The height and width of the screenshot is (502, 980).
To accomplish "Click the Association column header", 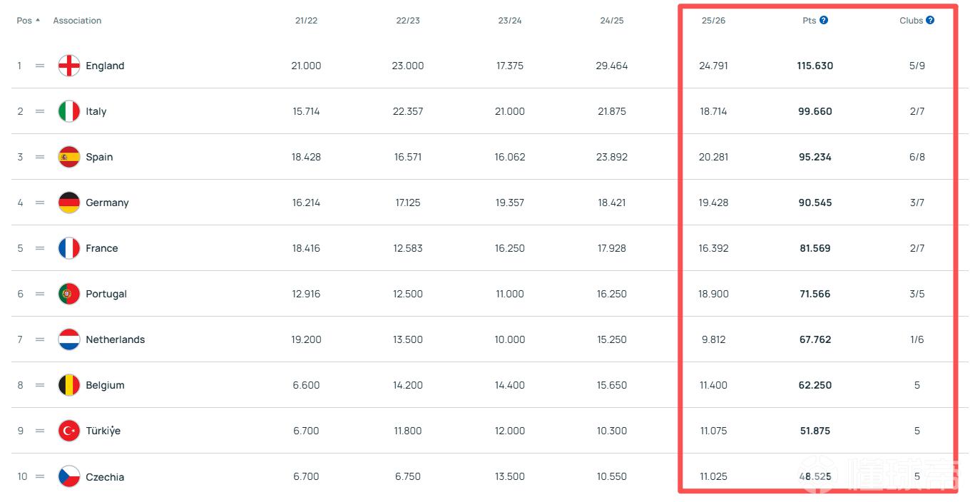I will coord(77,21).
